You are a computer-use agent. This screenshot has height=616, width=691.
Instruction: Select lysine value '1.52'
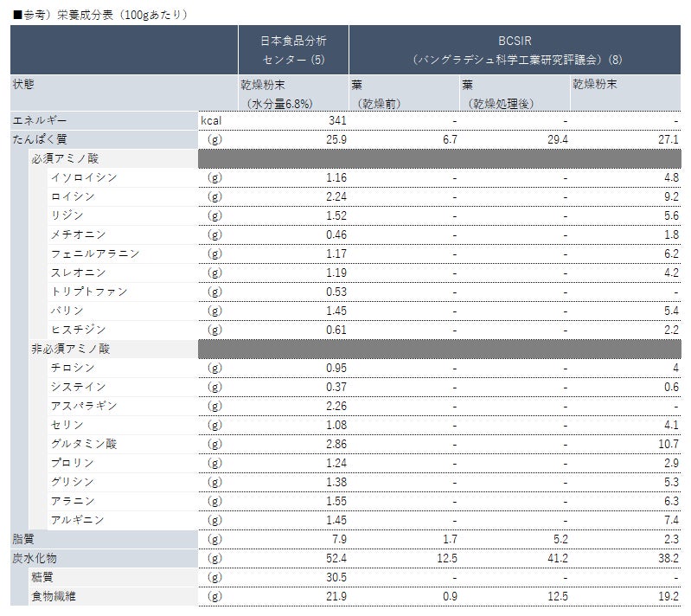336,215
